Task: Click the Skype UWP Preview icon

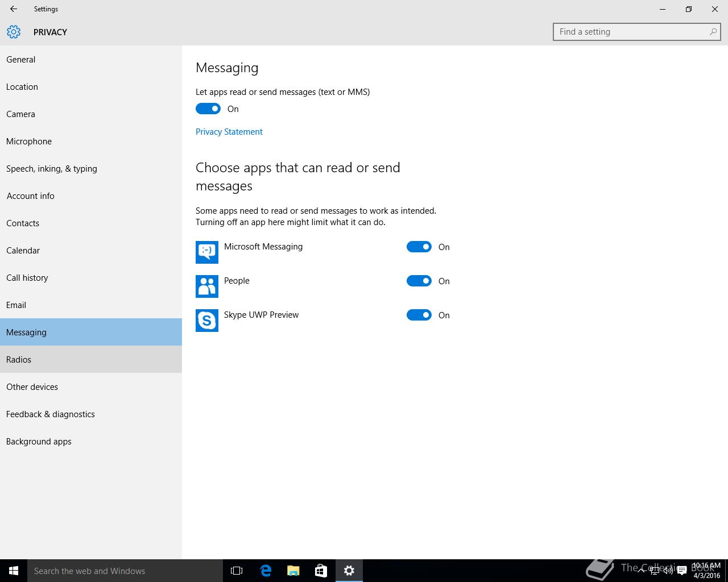Action: point(207,321)
